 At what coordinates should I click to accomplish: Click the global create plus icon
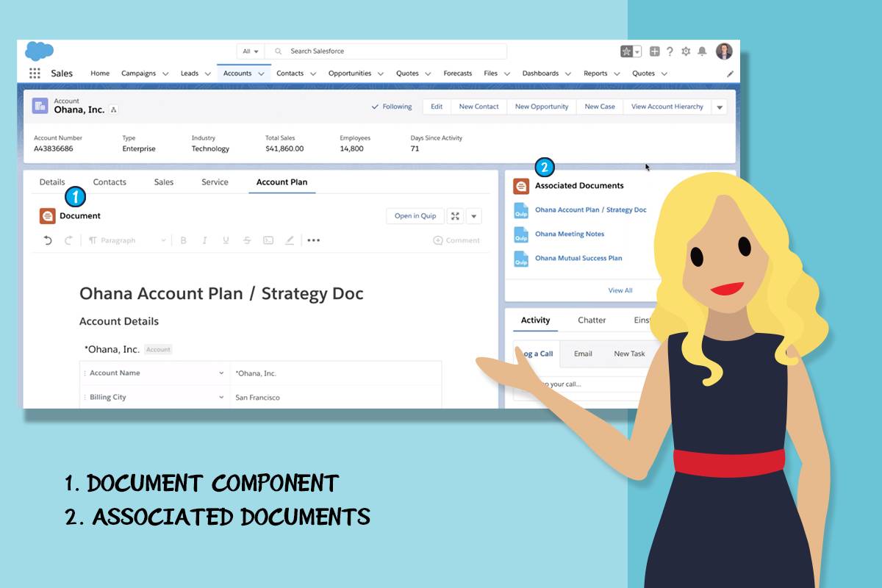[x=655, y=51]
